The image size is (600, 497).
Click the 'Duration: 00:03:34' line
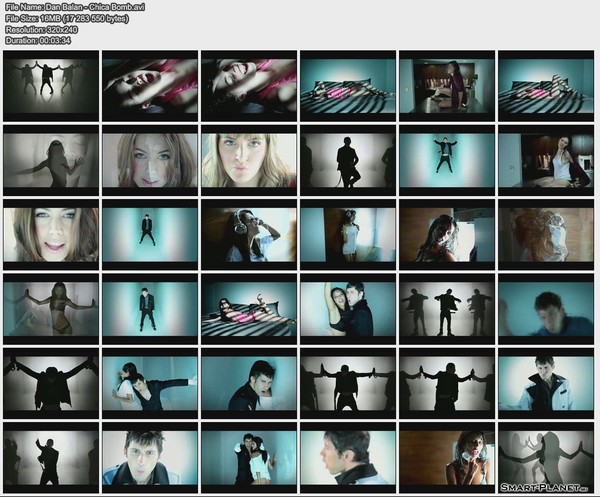[x=38, y=40]
